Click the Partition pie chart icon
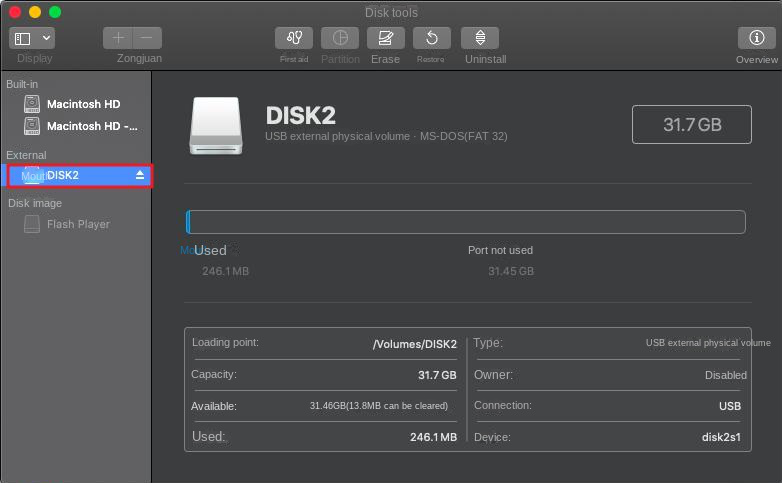Viewport: 782px width, 483px height. coord(340,38)
